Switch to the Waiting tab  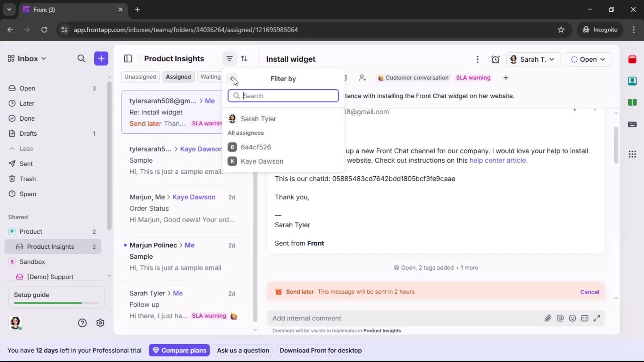pos(210,76)
